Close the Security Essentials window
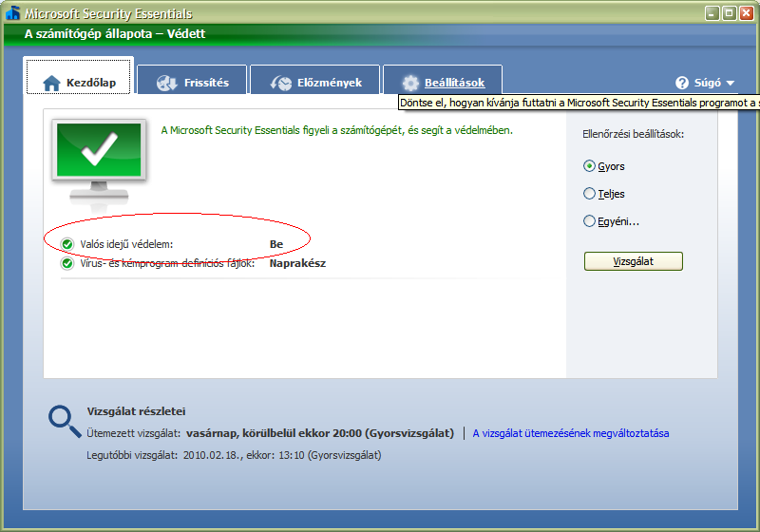Image resolution: width=760 pixels, height=532 pixels. coord(747,13)
